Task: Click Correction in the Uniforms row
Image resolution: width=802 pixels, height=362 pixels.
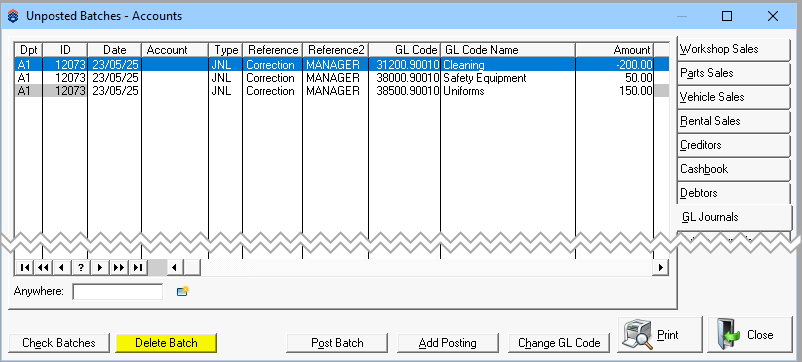Action: [x=273, y=91]
